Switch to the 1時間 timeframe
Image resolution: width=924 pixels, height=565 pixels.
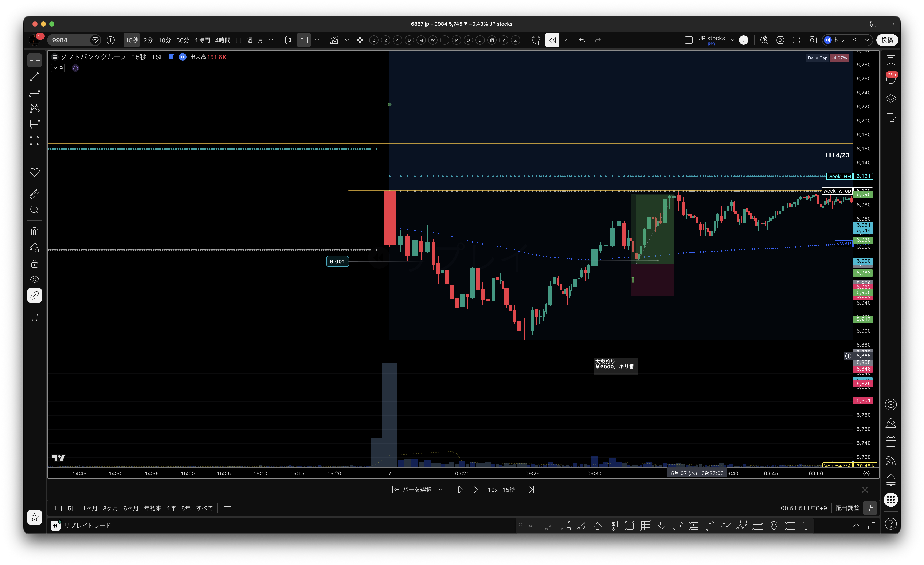coord(202,40)
